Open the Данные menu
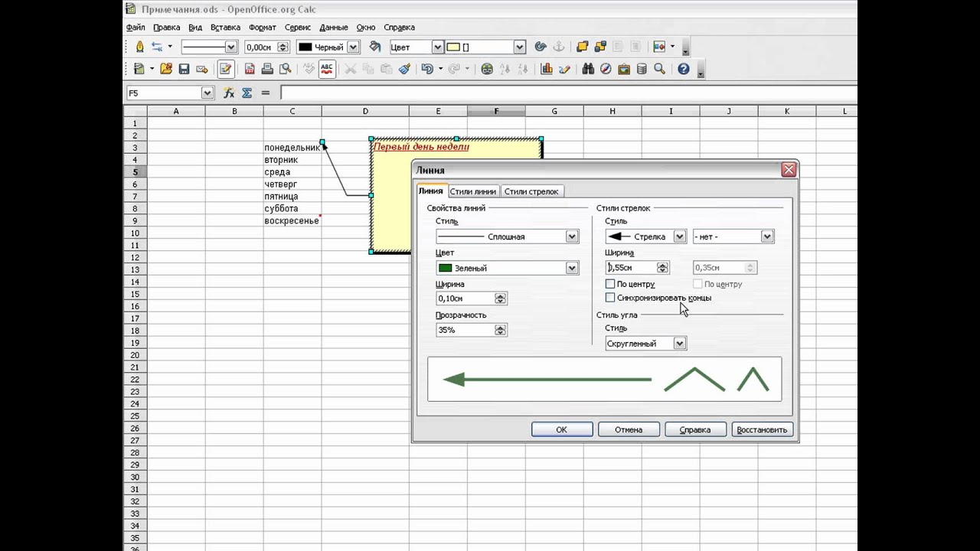980x551 pixels. click(334, 28)
